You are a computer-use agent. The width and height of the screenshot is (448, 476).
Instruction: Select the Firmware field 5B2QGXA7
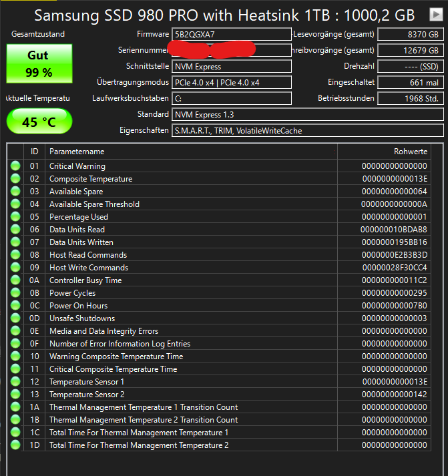tap(232, 34)
